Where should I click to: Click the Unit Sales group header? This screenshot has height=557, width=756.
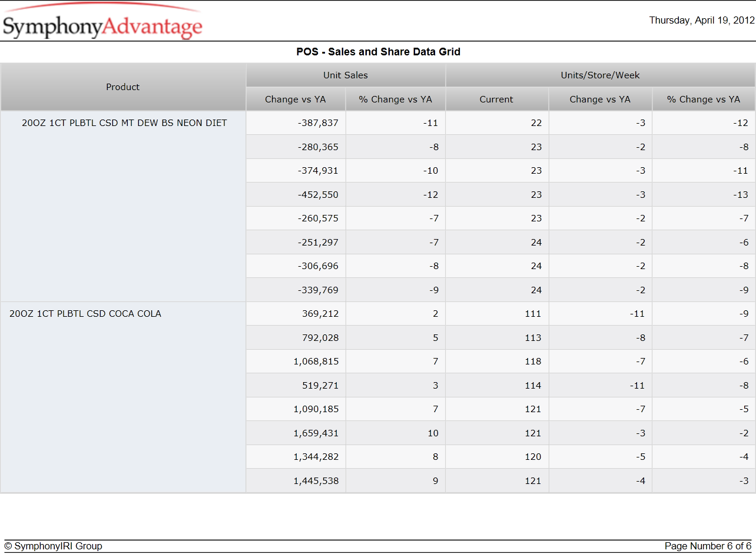(x=346, y=75)
